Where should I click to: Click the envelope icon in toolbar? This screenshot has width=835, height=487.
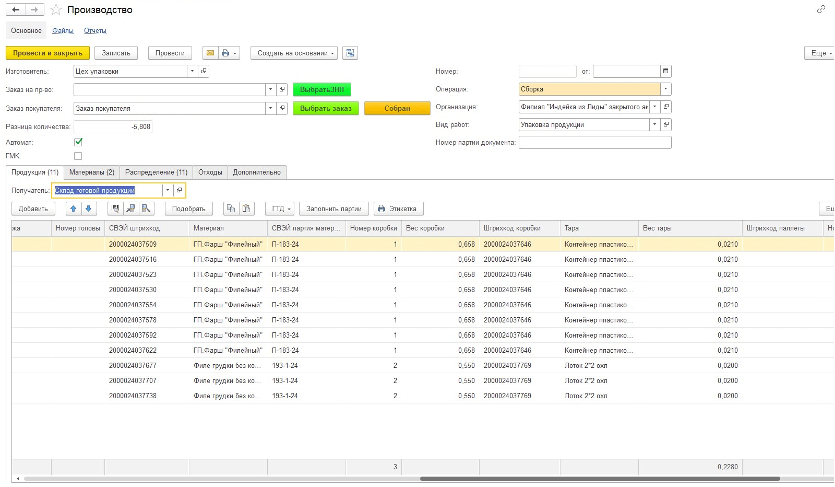click(210, 53)
